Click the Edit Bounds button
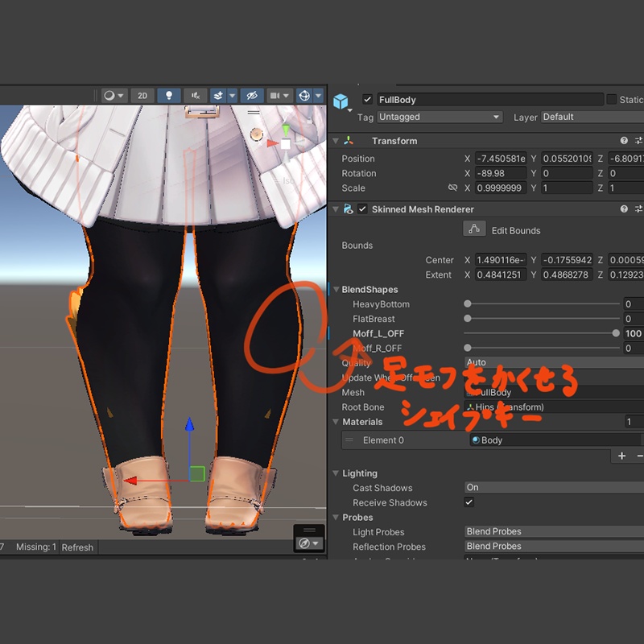This screenshot has width=644, height=644. (x=474, y=229)
